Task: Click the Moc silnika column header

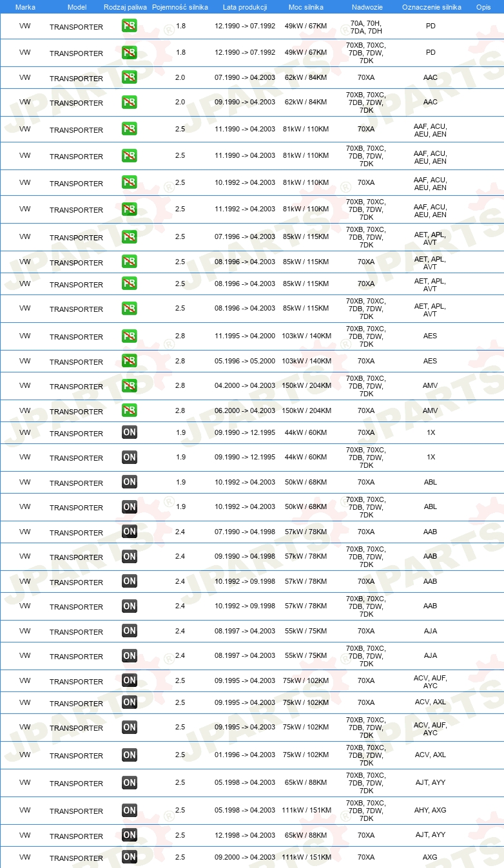Action: click(x=306, y=7)
